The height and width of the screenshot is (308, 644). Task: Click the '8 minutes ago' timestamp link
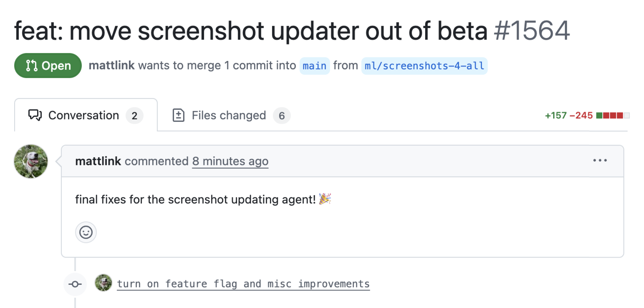click(x=230, y=161)
